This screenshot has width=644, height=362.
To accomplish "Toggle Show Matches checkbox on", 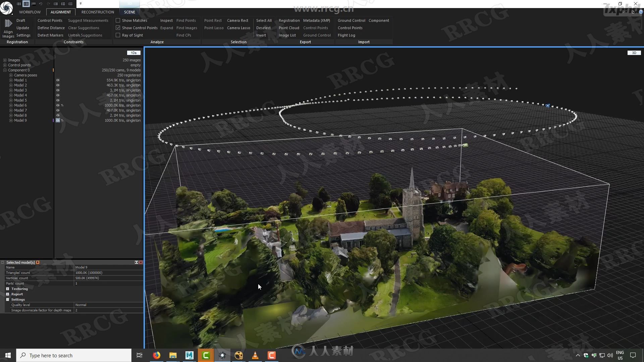I will coord(117,20).
